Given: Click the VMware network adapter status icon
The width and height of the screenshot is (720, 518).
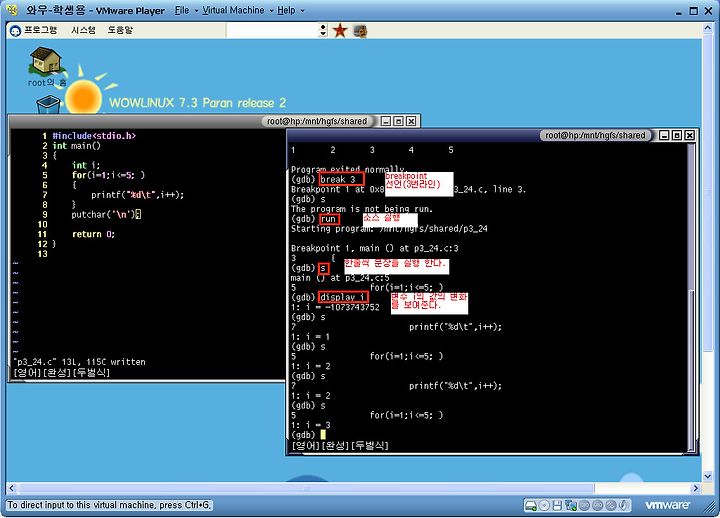Looking at the screenshot, I should [571, 505].
